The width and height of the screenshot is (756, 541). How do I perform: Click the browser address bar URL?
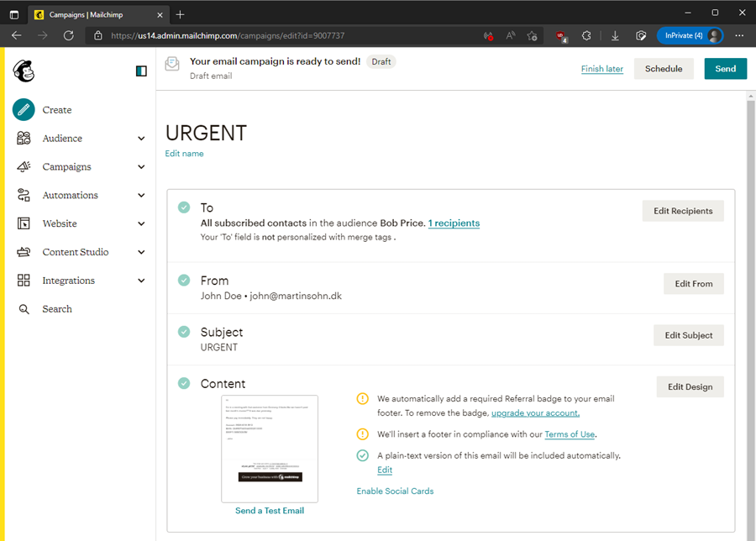click(228, 35)
